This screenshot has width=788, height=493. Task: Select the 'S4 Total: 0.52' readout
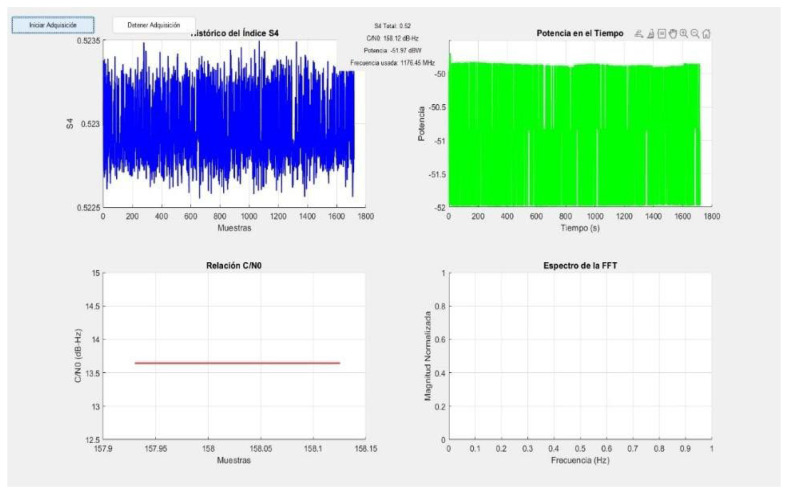pos(392,26)
